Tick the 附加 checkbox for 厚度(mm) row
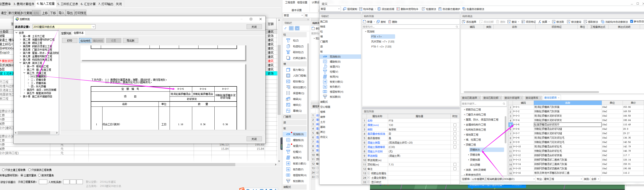This screenshot has width=644, height=190. 455,125
